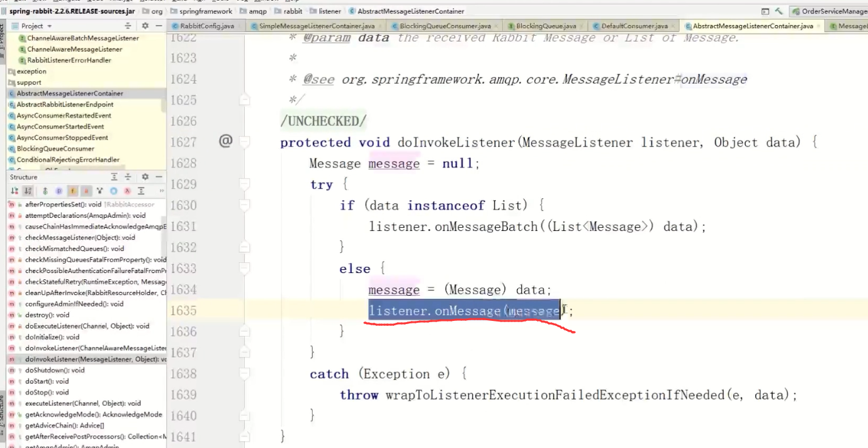The height and width of the screenshot is (448, 868).
Task: Select AbstractMessageListenerContainer.java editor tab
Action: click(752, 26)
